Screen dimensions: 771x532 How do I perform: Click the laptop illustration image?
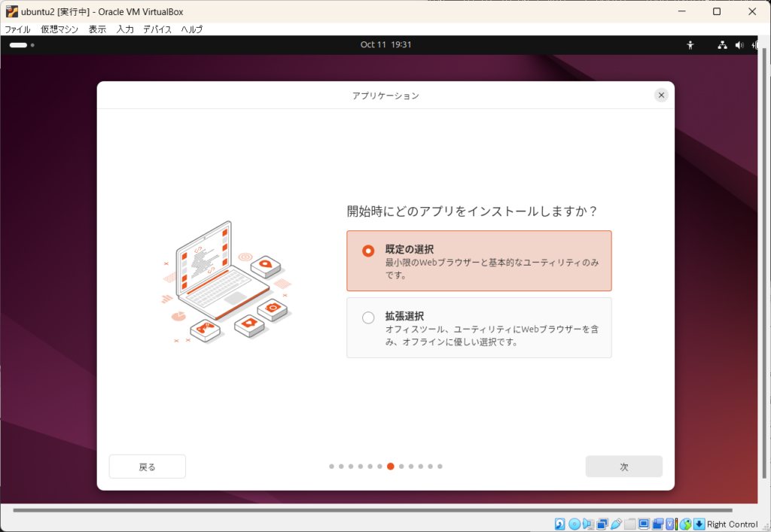pos(227,282)
